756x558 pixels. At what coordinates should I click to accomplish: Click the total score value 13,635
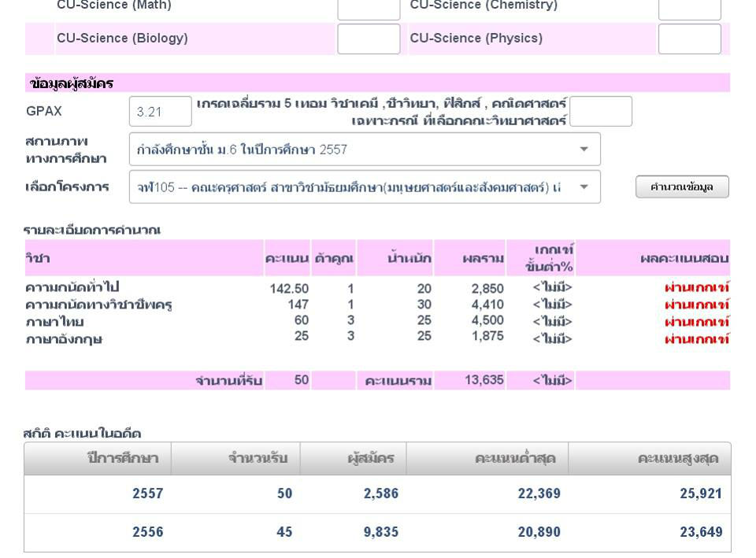(484, 381)
